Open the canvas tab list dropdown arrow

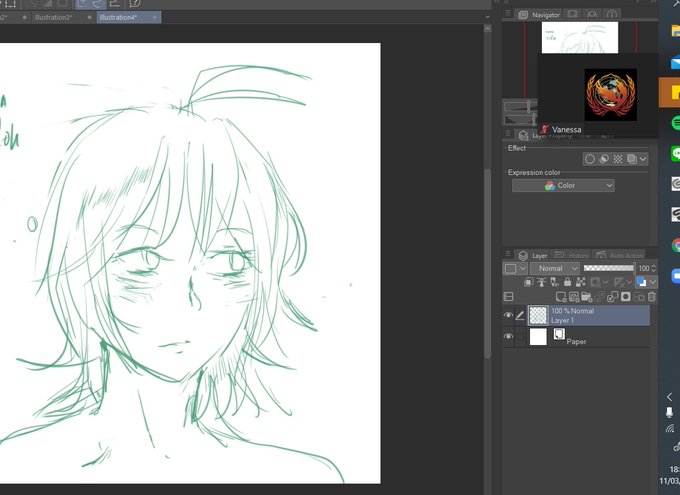(x=487, y=17)
